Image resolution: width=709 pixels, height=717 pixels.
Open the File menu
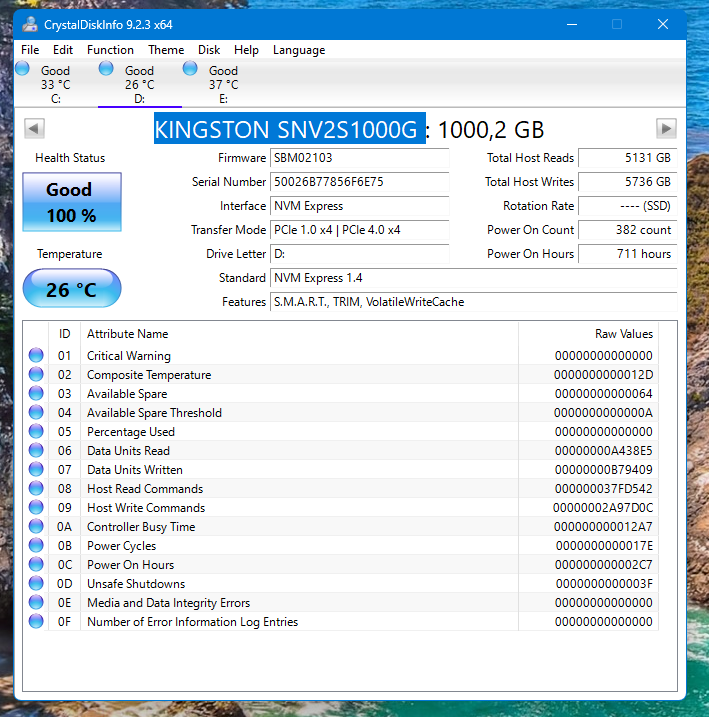point(30,50)
